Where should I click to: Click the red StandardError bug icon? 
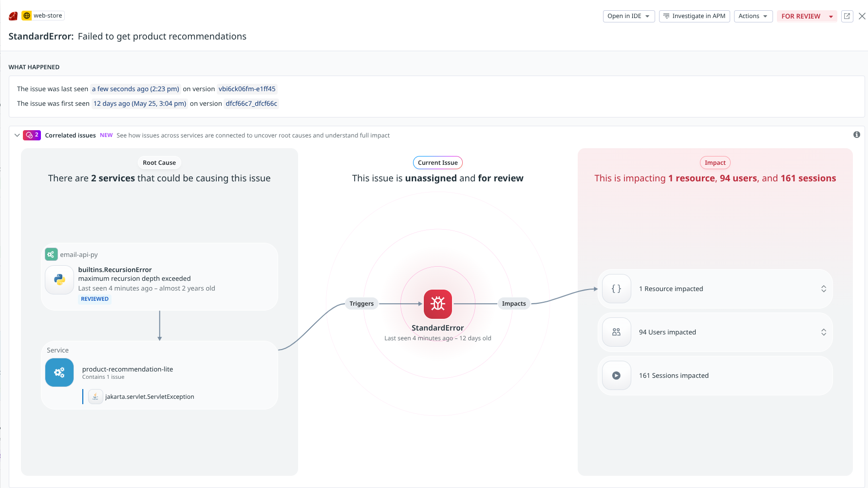tap(437, 304)
